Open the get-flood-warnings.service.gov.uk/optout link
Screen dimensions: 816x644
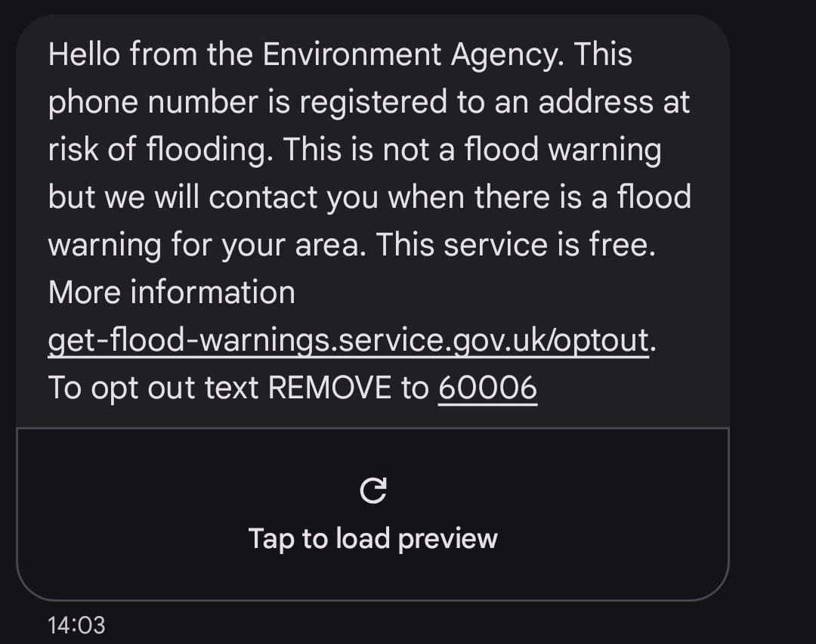(348, 340)
